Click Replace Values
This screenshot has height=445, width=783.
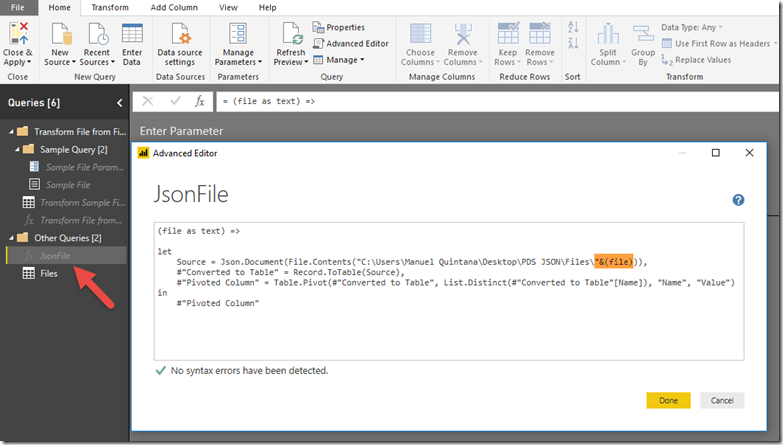(696, 60)
